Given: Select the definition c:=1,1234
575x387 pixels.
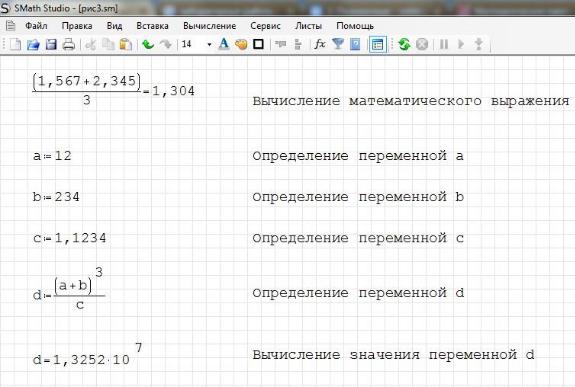Looking at the screenshot, I should [x=70, y=238].
